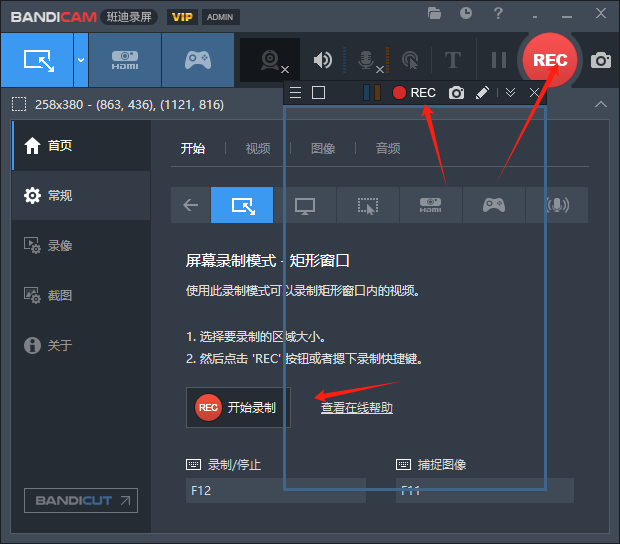This screenshot has width=620, height=544.
Task: Open help via the question mark icon
Action: point(498,14)
